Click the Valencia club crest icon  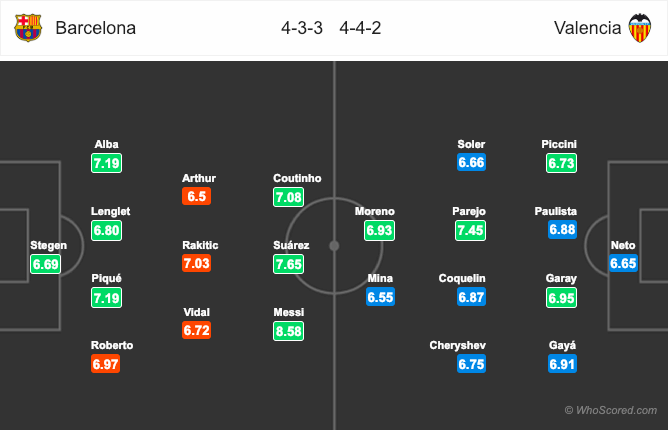point(640,28)
